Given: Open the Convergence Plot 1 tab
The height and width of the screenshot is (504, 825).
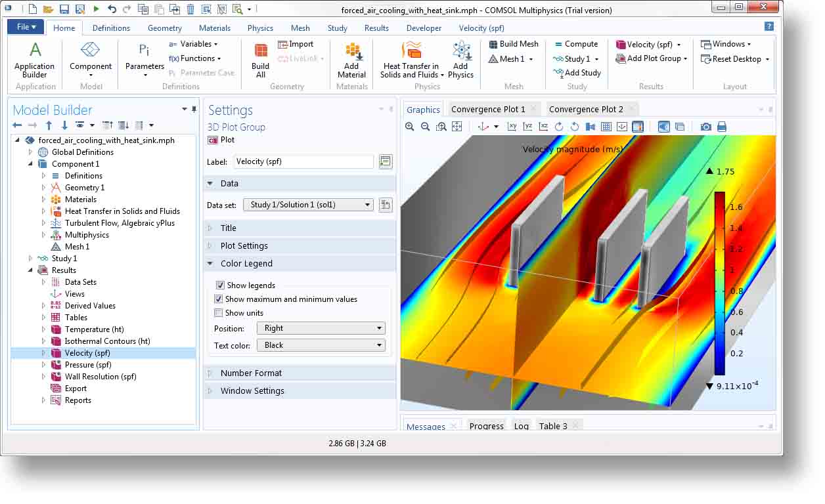Looking at the screenshot, I should pos(488,110).
